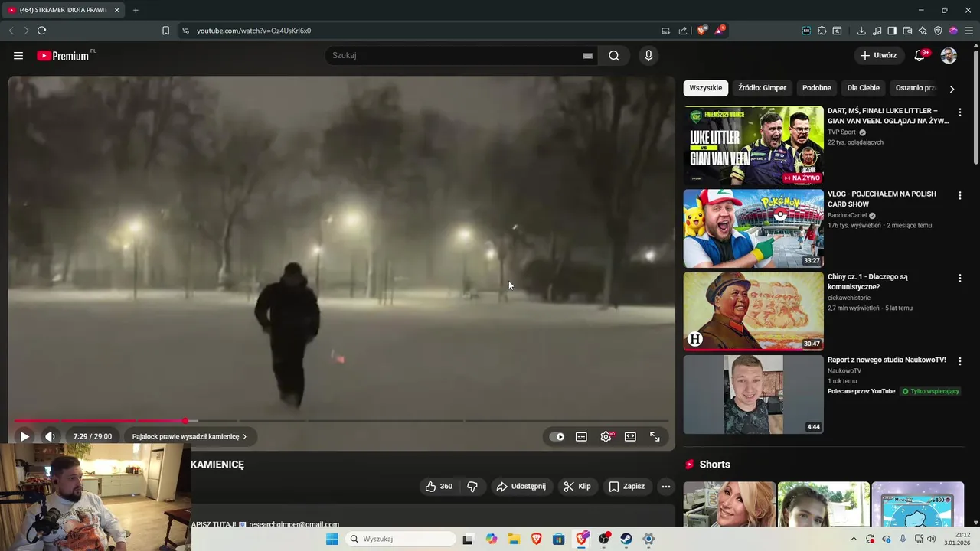980x551 pixels.
Task: Open the on-screen keyboard in search box
Action: coord(587,56)
